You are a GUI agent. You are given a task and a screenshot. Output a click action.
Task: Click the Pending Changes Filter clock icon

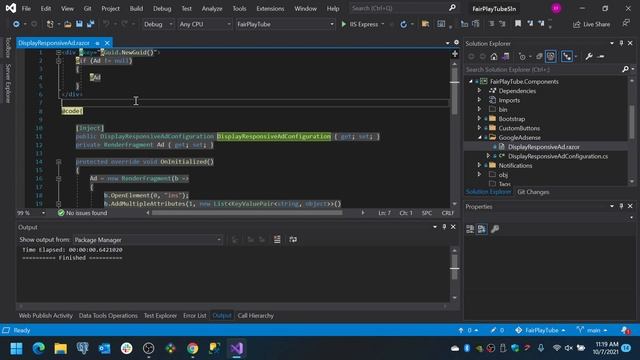pyautogui.click(x=522, y=57)
